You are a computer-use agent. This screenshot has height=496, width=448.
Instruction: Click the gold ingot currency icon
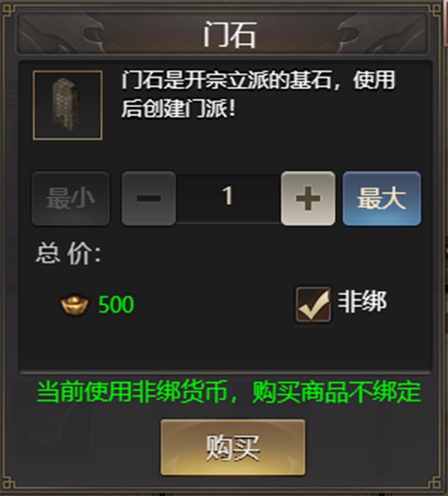click(75, 304)
